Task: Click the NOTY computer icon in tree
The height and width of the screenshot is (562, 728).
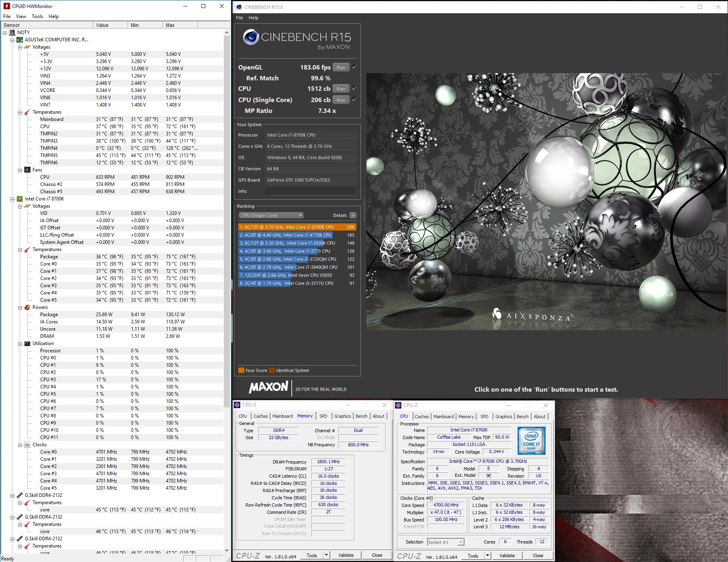Action: [x=12, y=33]
